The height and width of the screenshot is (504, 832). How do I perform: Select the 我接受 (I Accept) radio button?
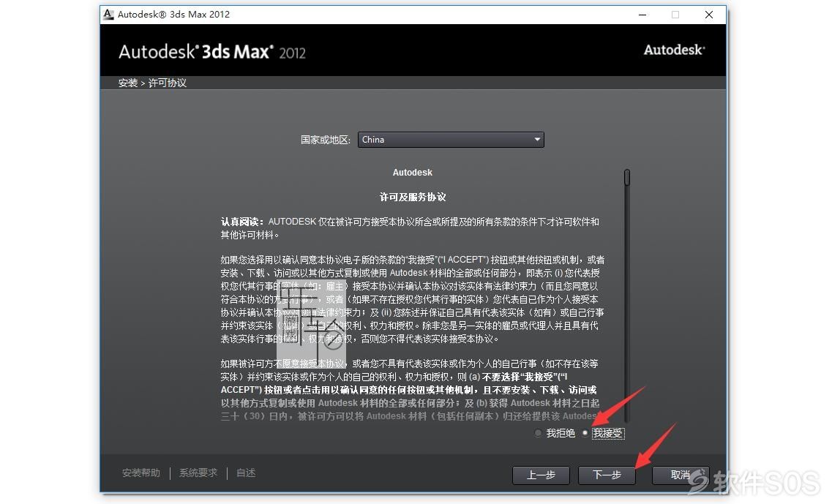tap(585, 433)
